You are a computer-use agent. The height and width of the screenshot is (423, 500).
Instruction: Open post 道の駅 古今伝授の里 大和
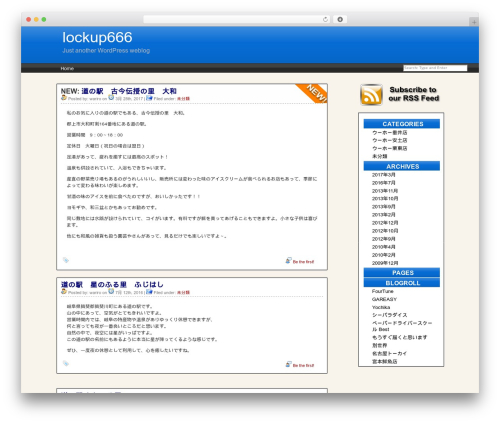point(129,91)
